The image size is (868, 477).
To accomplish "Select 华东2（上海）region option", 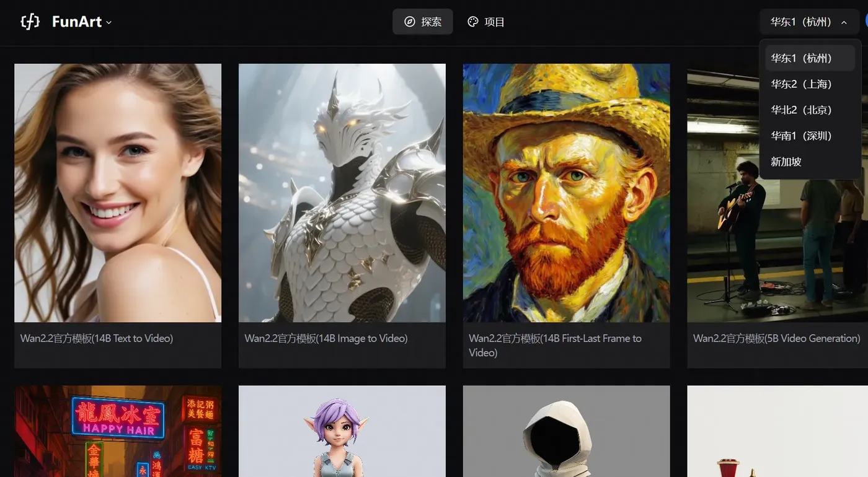I will tap(810, 84).
